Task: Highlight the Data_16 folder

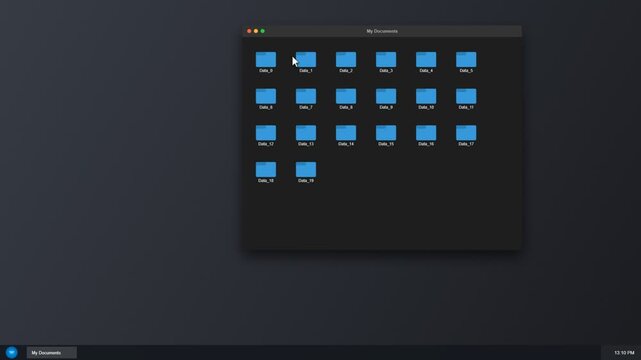Action: point(426,133)
